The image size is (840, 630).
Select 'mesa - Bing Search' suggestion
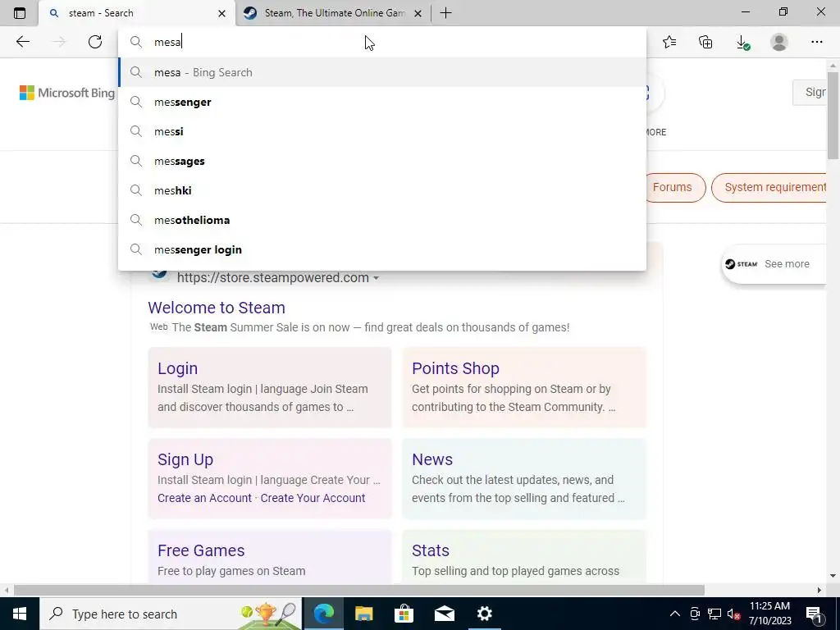pyautogui.click(x=382, y=72)
